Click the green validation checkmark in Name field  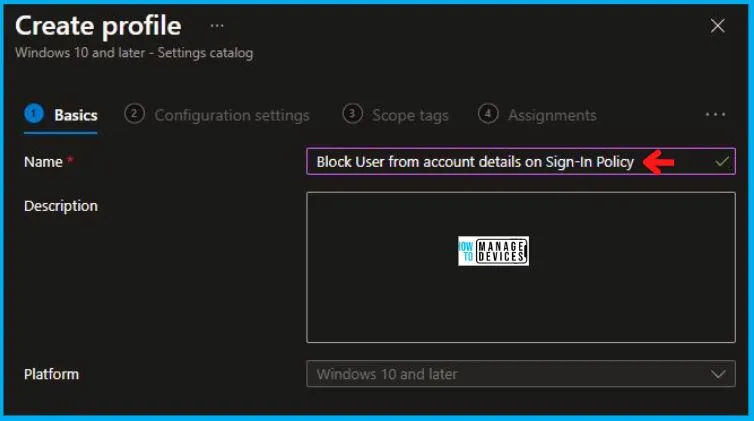pyautogui.click(x=722, y=162)
